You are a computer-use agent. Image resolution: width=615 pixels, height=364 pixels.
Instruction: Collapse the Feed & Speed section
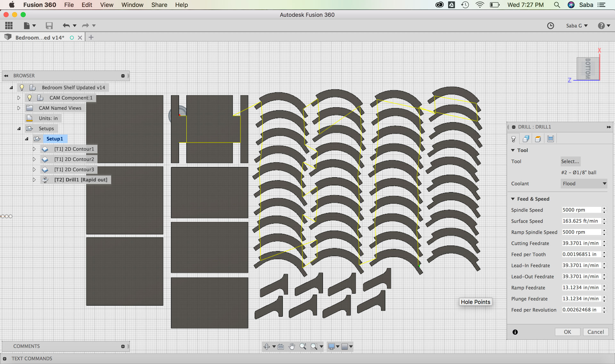click(513, 199)
